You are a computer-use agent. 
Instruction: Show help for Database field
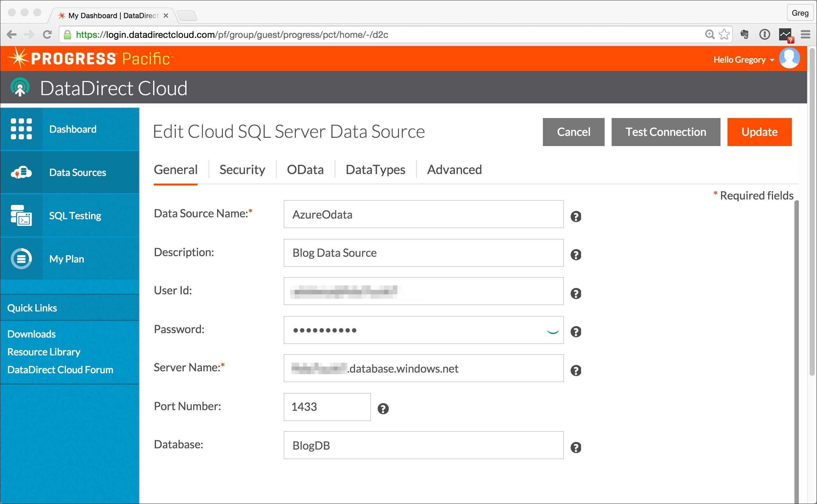click(x=576, y=447)
